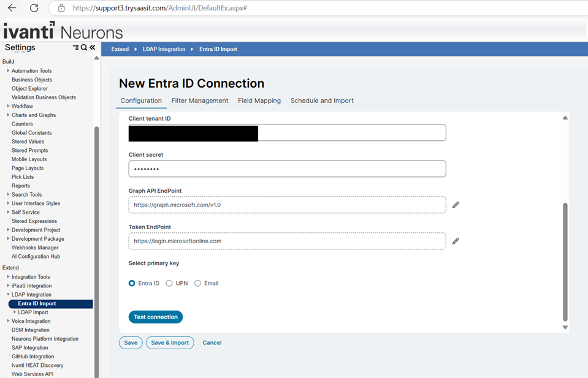588x378 pixels.
Task: Select the UPN primary key option
Action: click(168, 283)
